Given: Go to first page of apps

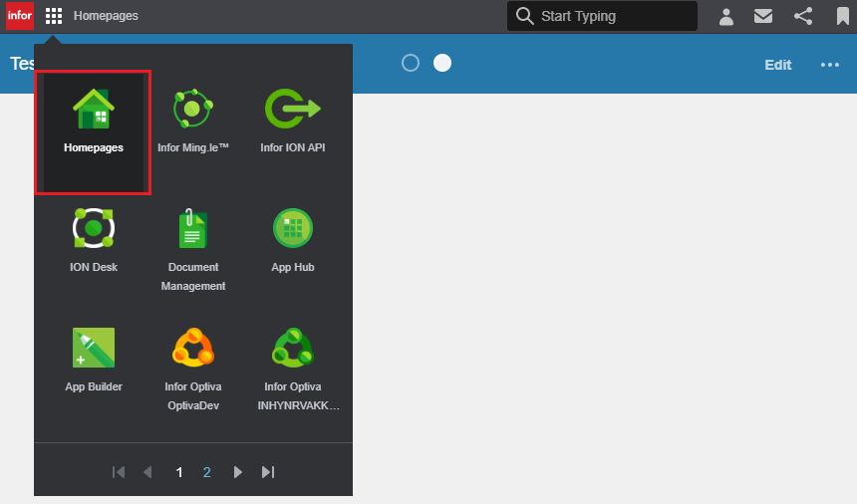Looking at the screenshot, I should click(x=119, y=472).
